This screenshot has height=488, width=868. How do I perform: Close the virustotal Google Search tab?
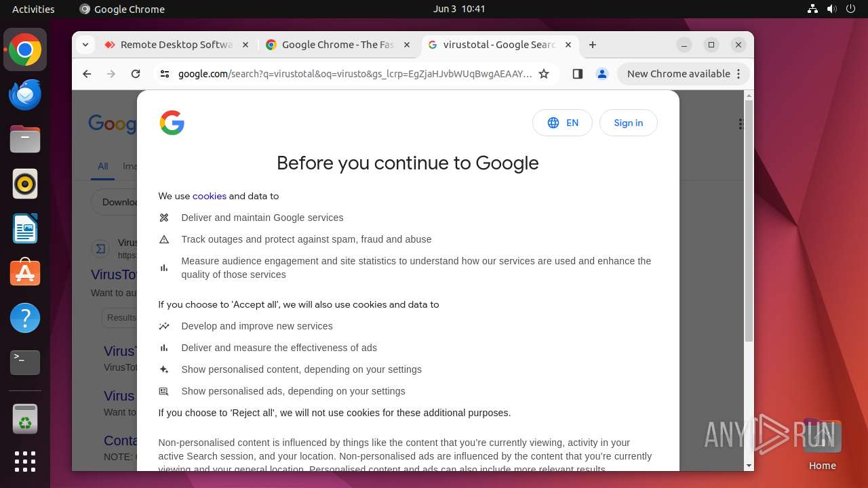point(568,45)
